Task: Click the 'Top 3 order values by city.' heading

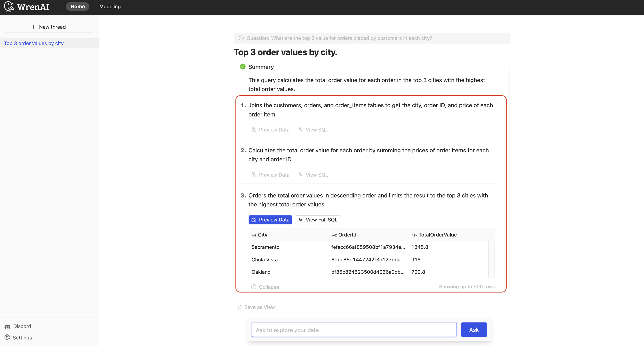Action: (285, 52)
